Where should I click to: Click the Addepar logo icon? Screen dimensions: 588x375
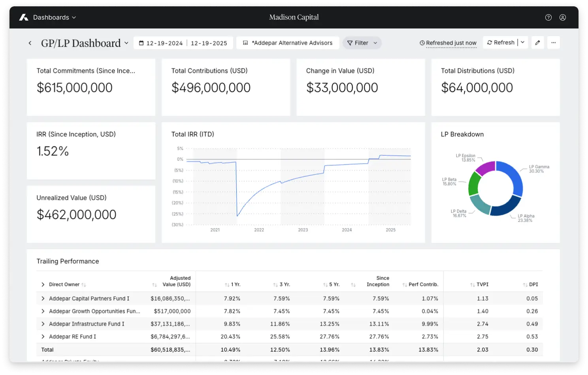click(x=24, y=17)
